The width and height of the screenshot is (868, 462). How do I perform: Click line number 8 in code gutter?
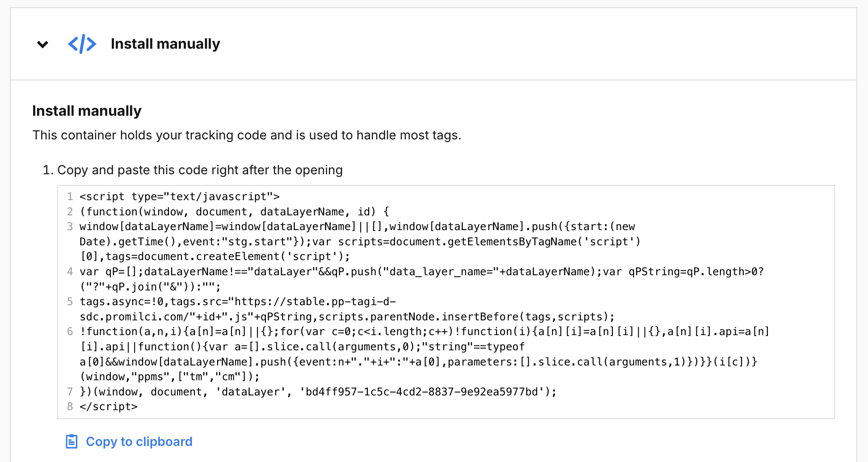[70, 407]
